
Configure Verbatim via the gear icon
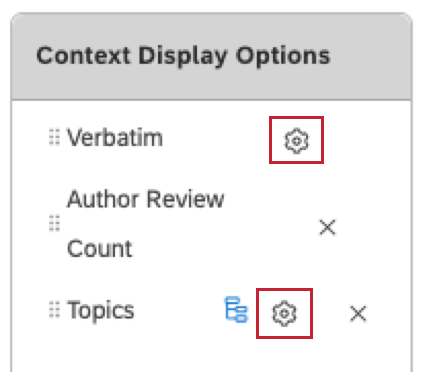pos(296,141)
